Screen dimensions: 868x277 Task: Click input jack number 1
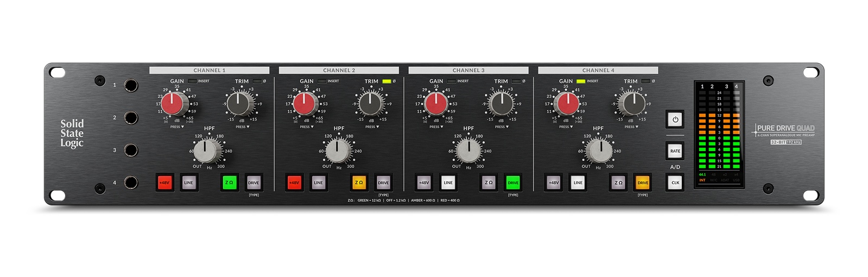(x=131, y=85)
